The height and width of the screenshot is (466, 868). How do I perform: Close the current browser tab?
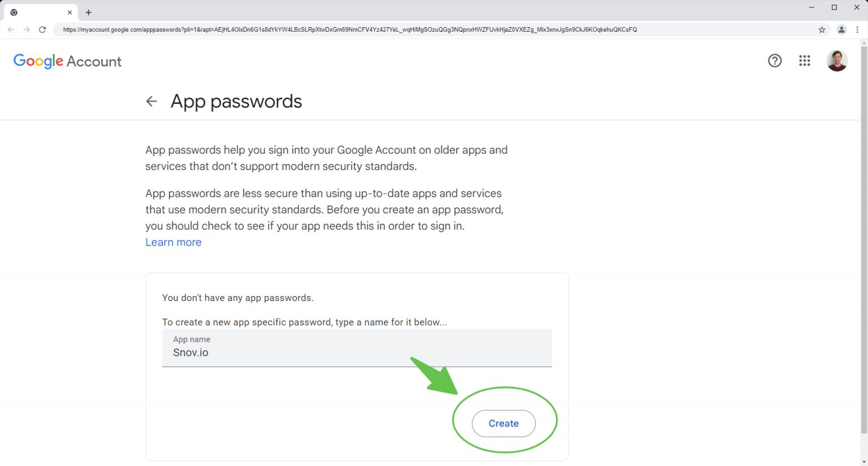(x=70, y=12)
